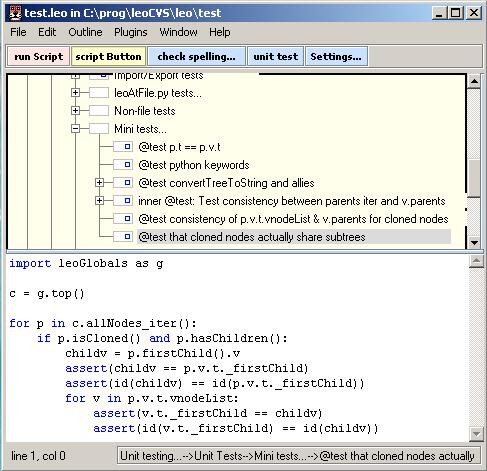Click the outline pane scrollbar thumb
Image resolution: width=487 pixels, height=471 pixels.
474,178
